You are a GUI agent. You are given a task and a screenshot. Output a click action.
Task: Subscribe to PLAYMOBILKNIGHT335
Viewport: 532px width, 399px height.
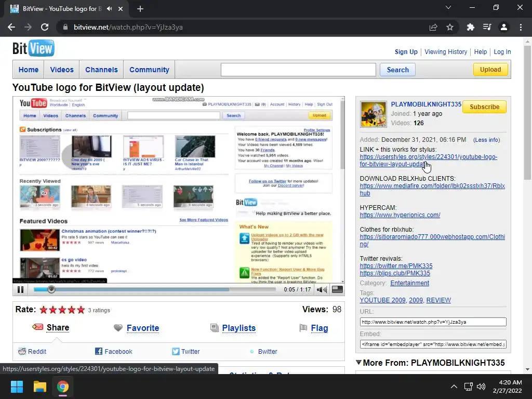click(x=485, y=107)
